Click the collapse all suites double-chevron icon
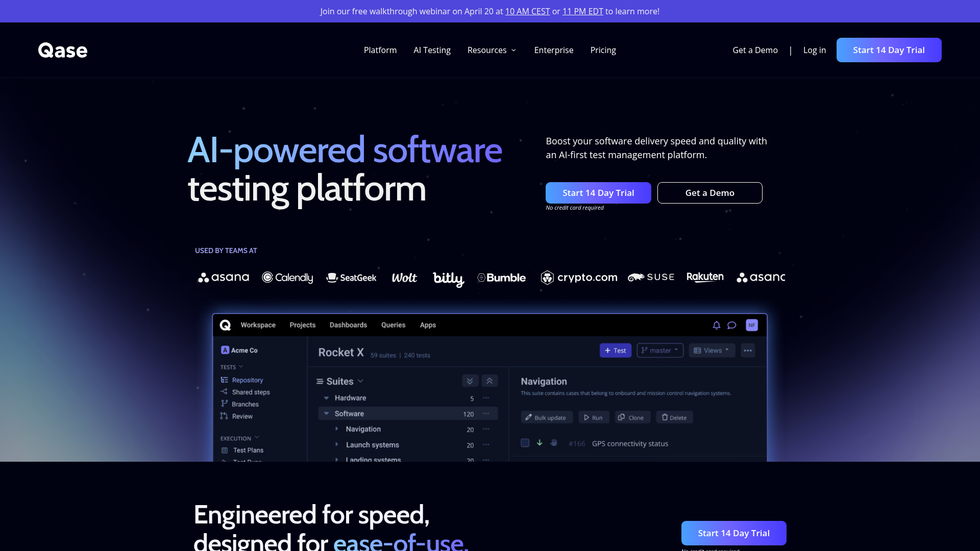This screenshot has height=551, width=980. click(489, 381)
